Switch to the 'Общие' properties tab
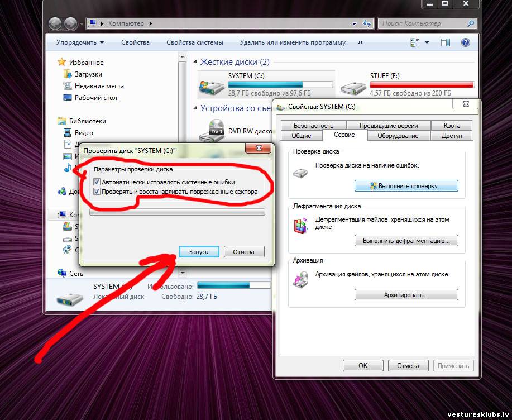 (302, 136)
